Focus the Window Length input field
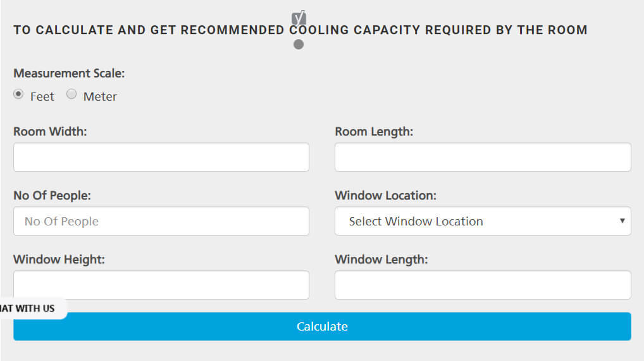This screenshot has width=644, height=361. pos(483,285)
